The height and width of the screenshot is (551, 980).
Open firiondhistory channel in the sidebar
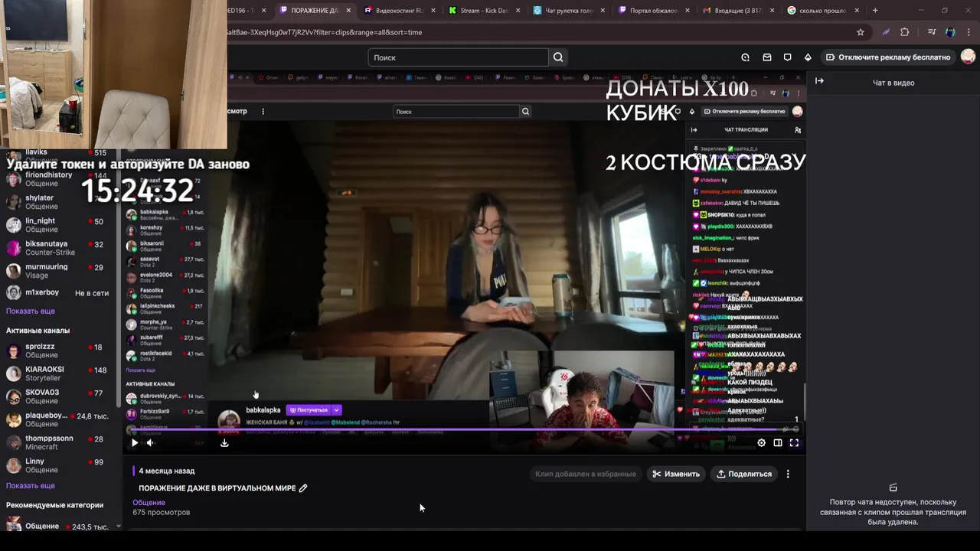pos(57,179)
